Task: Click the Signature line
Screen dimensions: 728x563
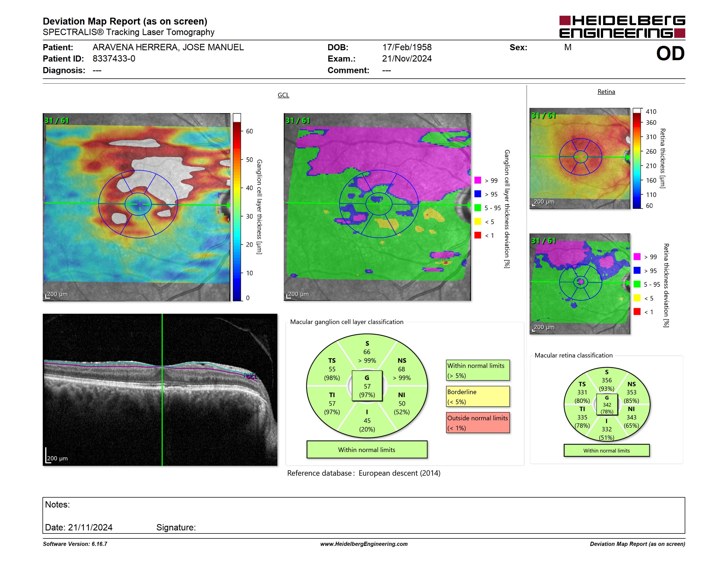Action: click(x=176, y=527)
